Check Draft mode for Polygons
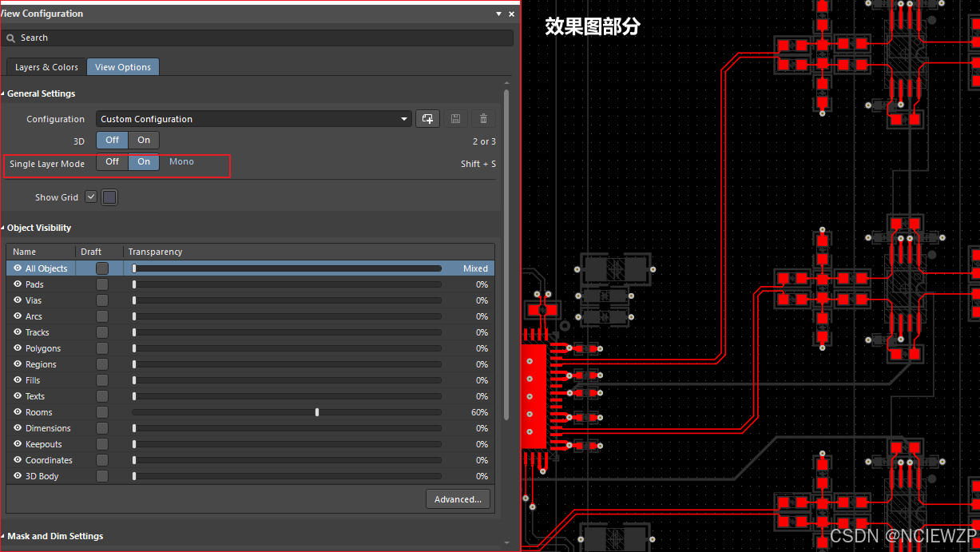 click(x=102, y=348)
